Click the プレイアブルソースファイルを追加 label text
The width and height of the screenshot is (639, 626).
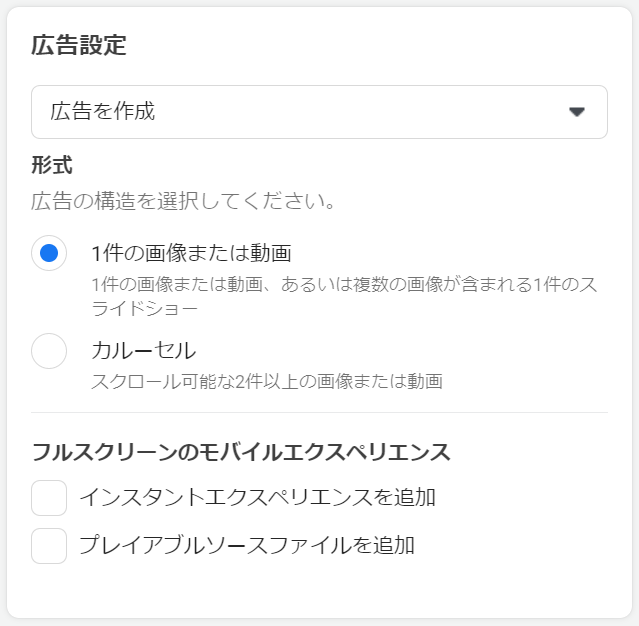point(246,546)
